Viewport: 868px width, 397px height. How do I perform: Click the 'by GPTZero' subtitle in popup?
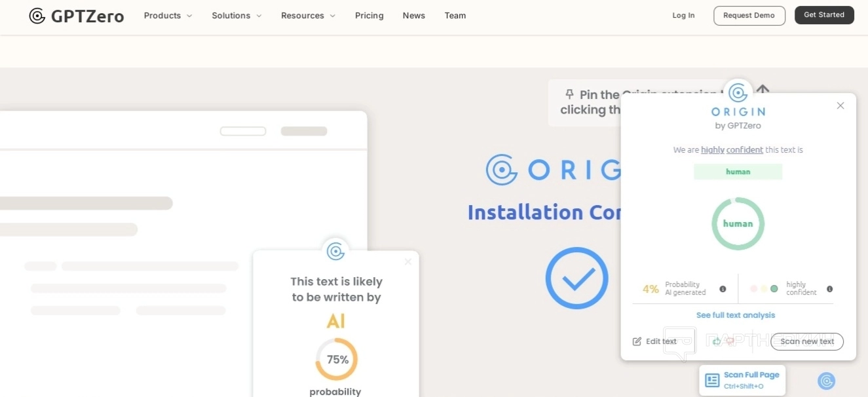coord(738,126)
